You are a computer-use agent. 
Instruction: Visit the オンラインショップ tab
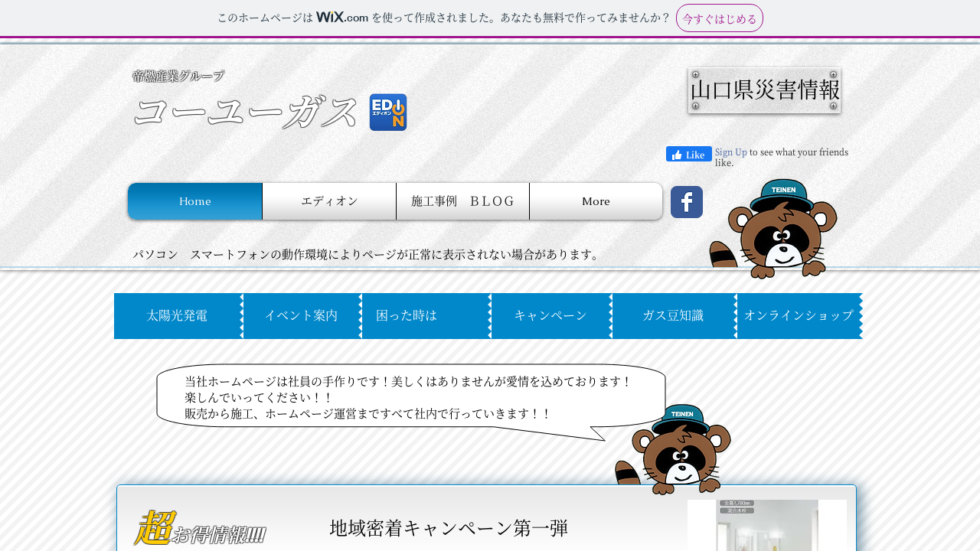[799, 315]
